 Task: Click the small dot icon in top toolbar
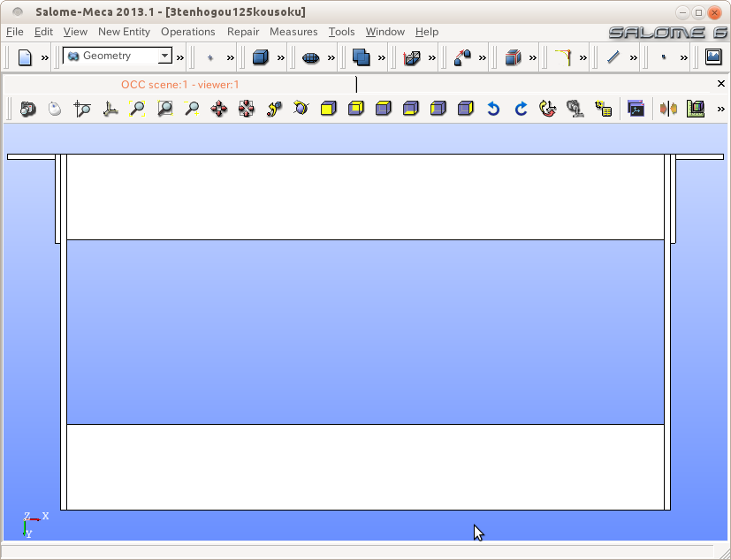click(x=664, y=57)
